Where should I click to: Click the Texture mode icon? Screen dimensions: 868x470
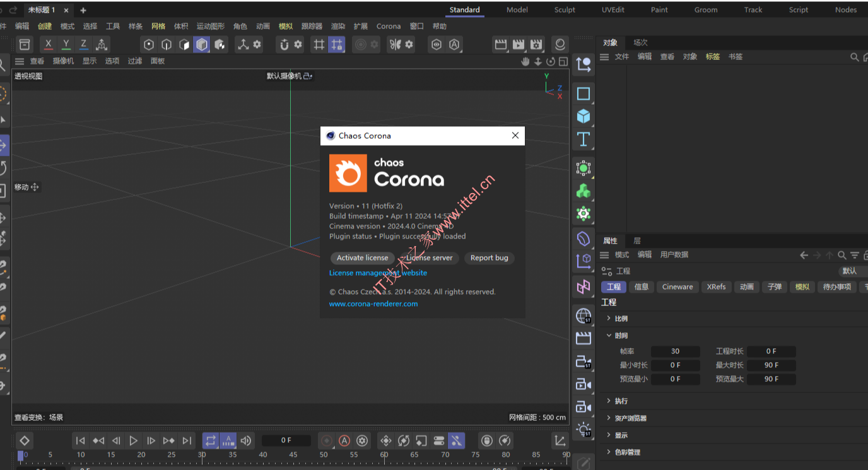click(x=220, y=44)
